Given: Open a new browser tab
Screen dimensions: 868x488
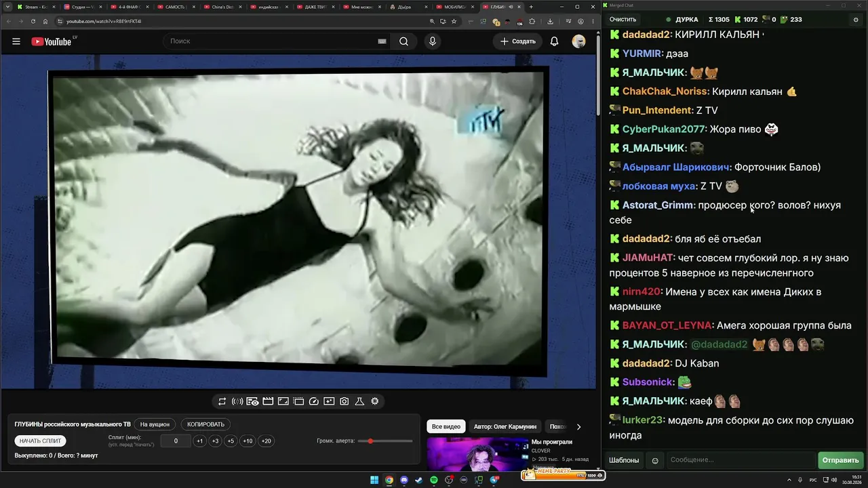Looking at the screenshot, I should click(x=531, y=7).
